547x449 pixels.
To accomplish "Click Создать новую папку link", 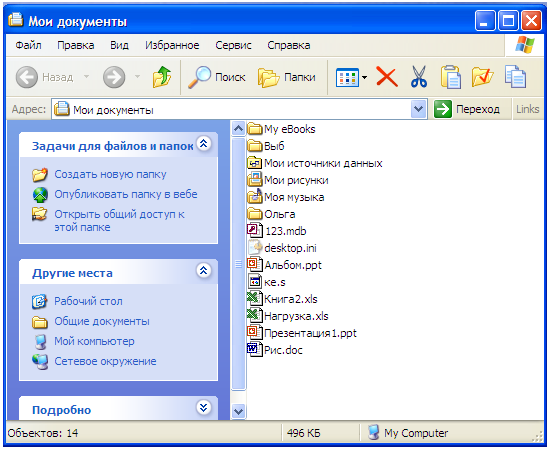I will pos(110,174).
